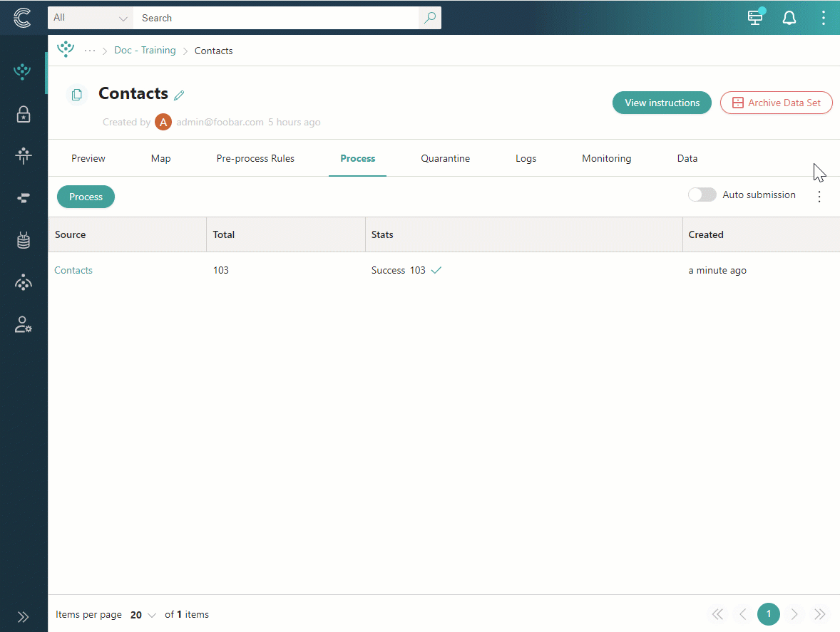Select the network nodes icon in the sidebar
The height and width of the screenshot is (632, 840).
24,282
